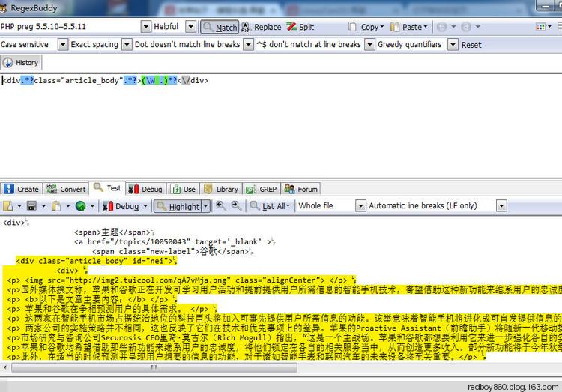This screenshot has height=392, width=562.
Task: Click the paste test subject icon
Action: click(x=56, y=206)
